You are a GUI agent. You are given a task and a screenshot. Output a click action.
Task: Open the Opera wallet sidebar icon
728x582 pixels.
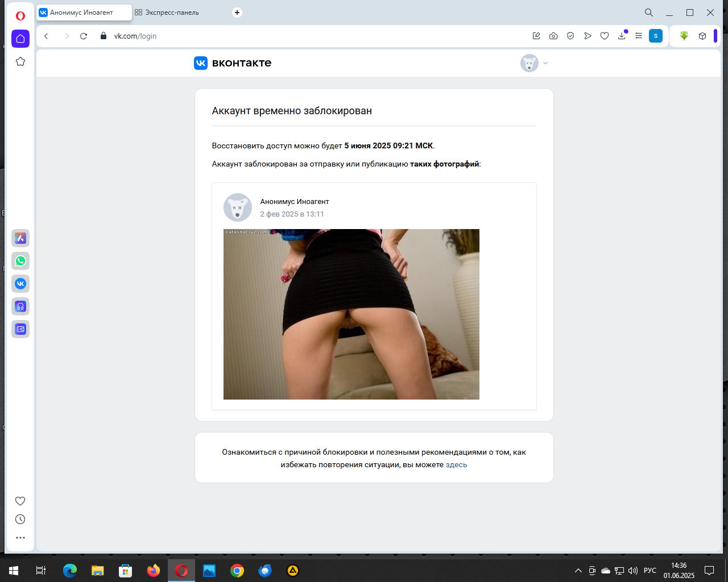coord(20,329)
